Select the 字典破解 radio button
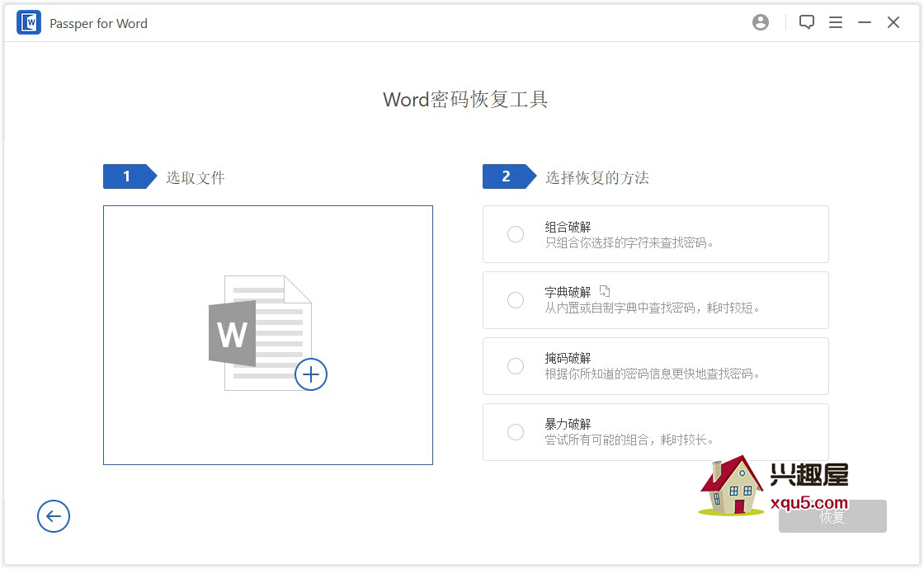924x569 pixels. pyautogui.click(x=516, y=300)
